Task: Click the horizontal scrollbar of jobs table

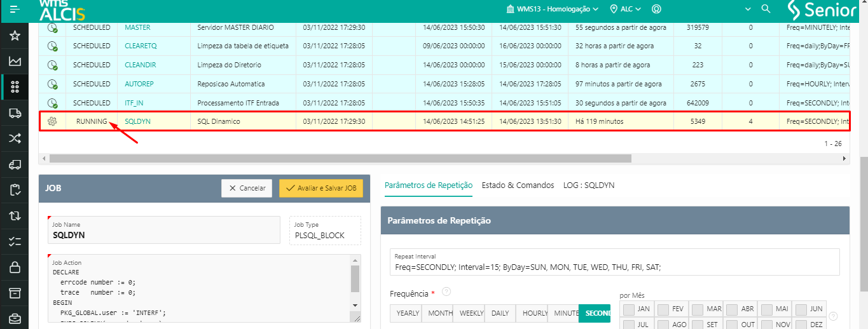Action: click(x=340, y=158)
